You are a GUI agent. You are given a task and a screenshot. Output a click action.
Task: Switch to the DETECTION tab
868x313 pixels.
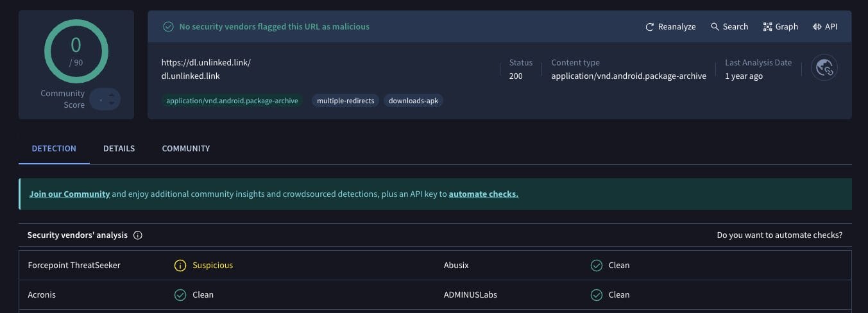(x=54, y=148)
